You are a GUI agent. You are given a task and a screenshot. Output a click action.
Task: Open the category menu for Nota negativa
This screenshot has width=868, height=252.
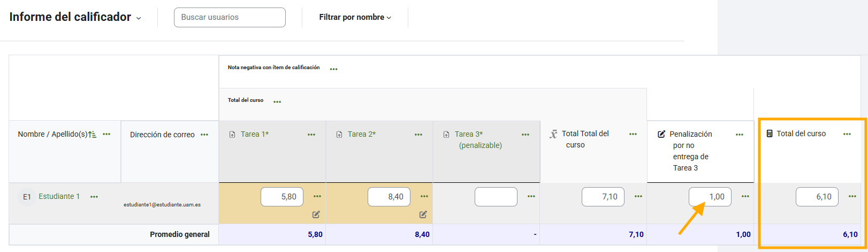(334, 69)
